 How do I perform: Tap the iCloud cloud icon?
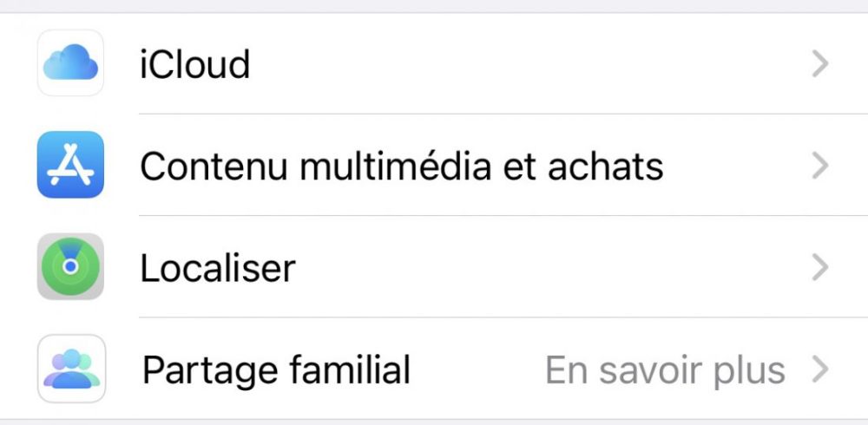(70, 63)
